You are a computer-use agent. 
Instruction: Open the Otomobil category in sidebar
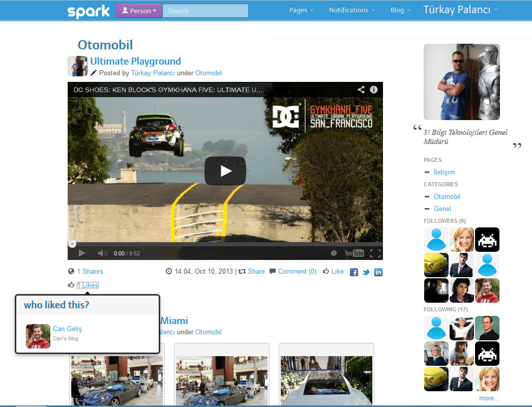[447, 196]
